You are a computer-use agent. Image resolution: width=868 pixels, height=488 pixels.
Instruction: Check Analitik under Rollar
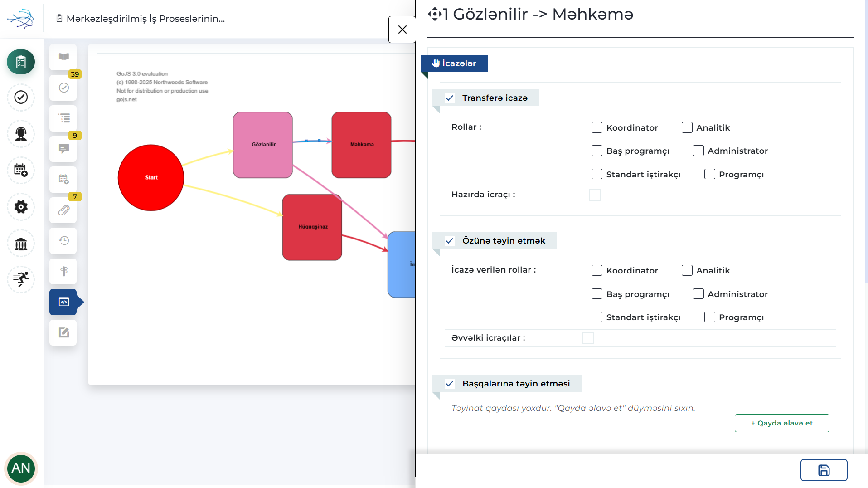687,127
